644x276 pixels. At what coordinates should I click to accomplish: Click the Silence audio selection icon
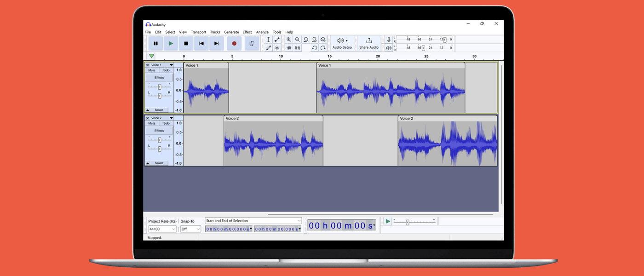(x=297, y=48)
